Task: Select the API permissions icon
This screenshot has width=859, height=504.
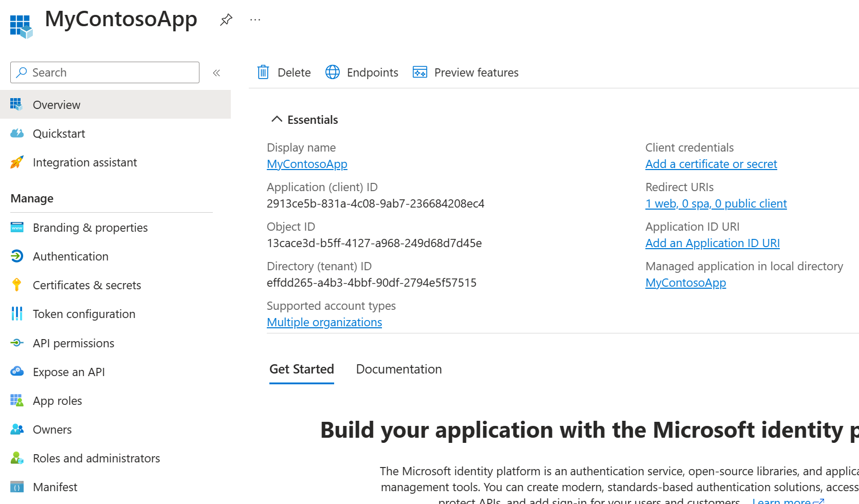Action: pos(16,343)
